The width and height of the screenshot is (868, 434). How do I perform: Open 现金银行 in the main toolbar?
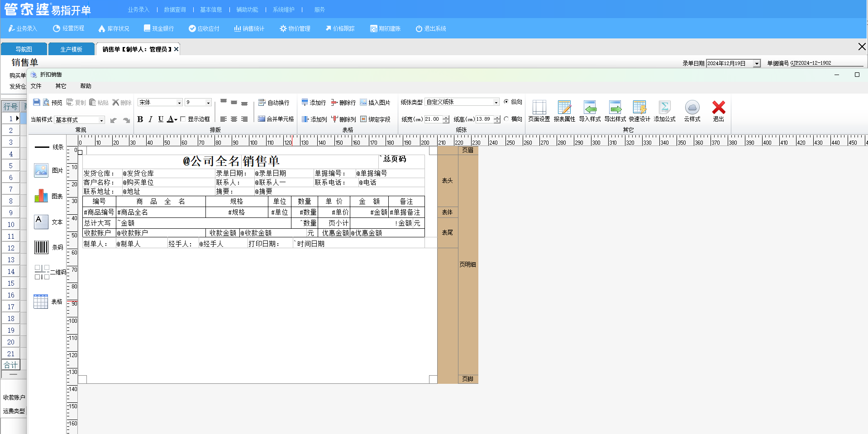coord(159,28)
